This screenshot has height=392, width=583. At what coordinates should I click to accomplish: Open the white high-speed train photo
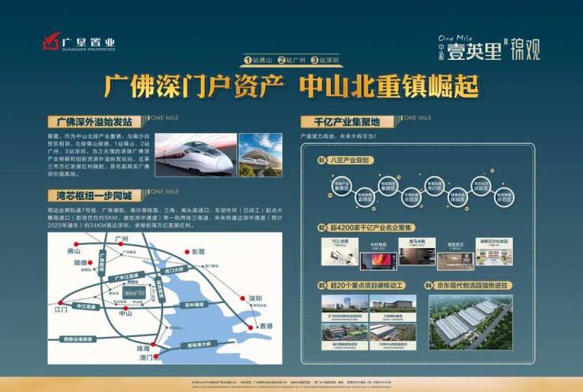(195, 154)
